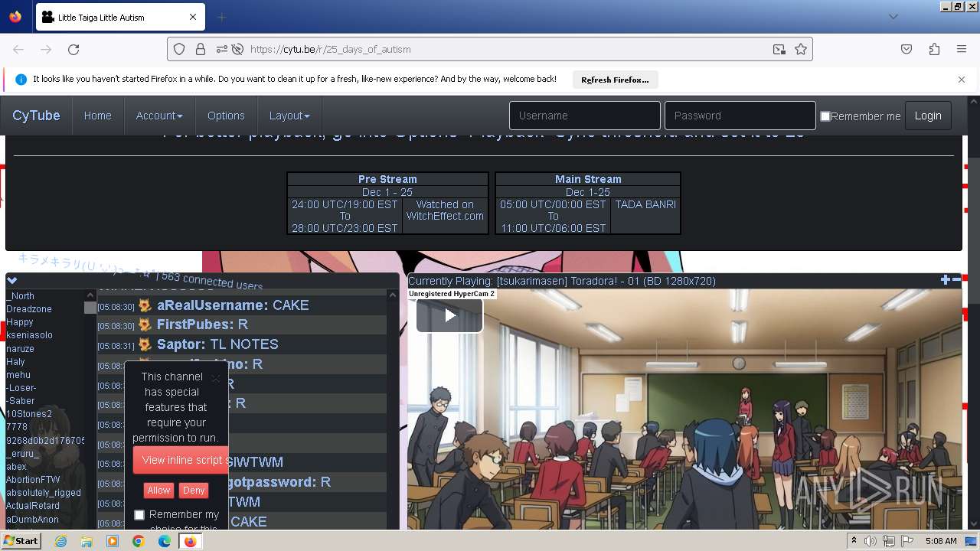
Task: Select user 10Stones2 in the user list
Action: pos(29,414)
